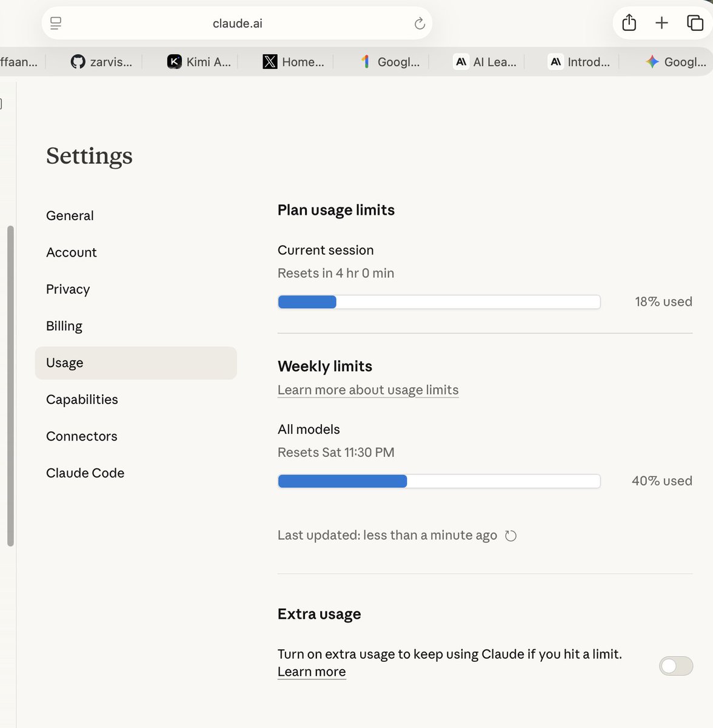This screenshot has width=713, height=728.
Task: Click the Extra usage heading
Action: click(x=320, y=615)
